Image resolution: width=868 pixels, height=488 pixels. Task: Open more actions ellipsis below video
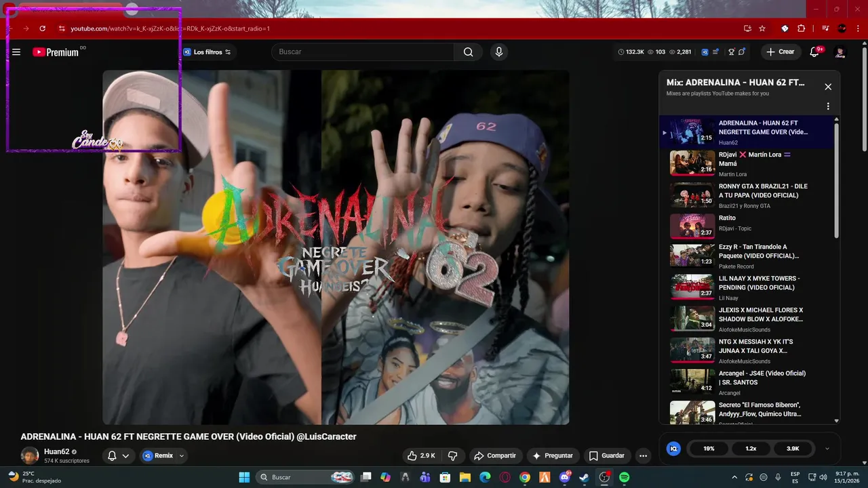[x=643, y=455]
